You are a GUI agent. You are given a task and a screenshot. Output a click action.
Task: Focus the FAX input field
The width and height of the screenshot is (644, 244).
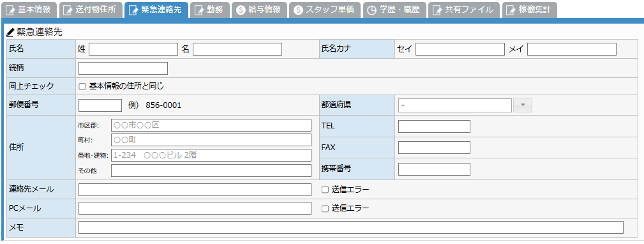click(x=434, y=148)
